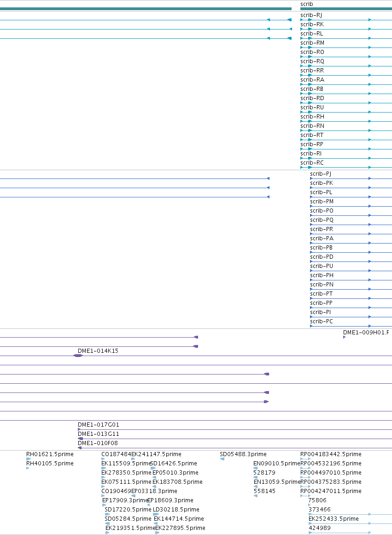Select the scrib-RI transcript
The width and height of the screenshot is (392, 535).
(x=311, y=153)
